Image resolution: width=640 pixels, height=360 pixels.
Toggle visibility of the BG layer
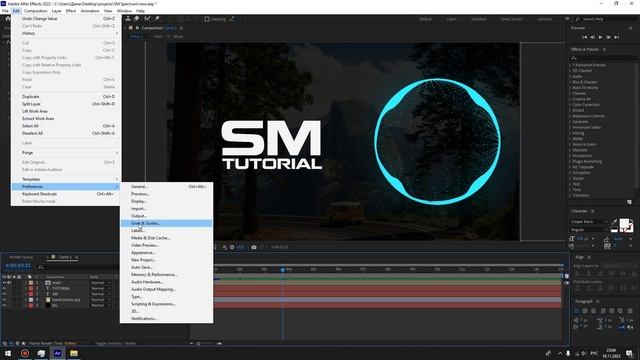[4, 305]
